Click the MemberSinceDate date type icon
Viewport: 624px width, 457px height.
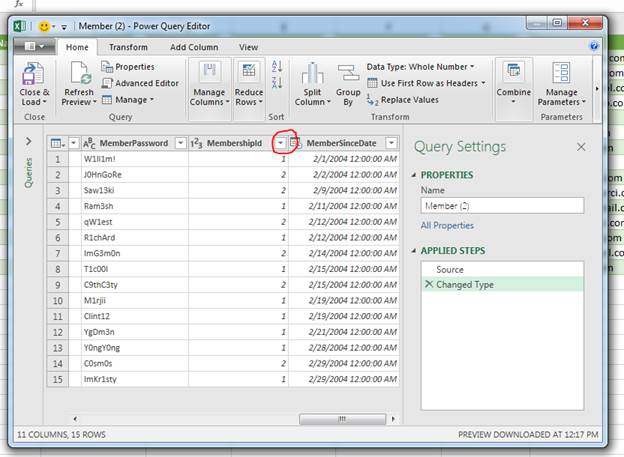coord(295,143)
